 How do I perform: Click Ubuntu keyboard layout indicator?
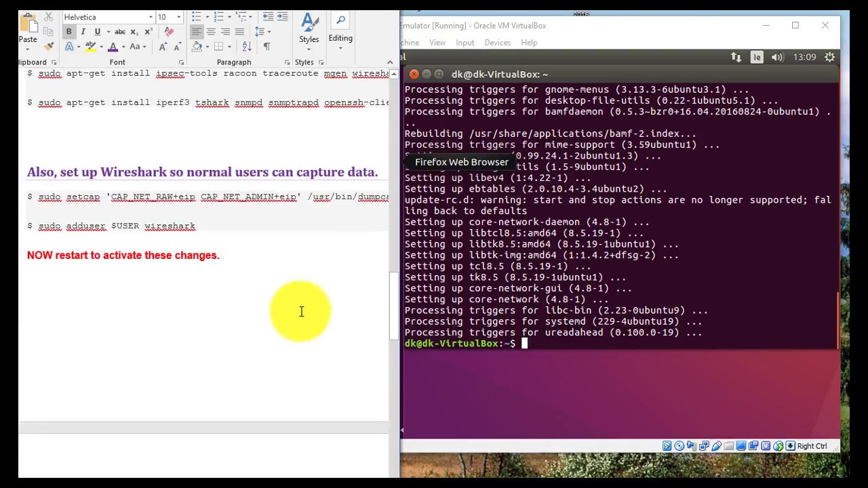(x=757, y=58)
